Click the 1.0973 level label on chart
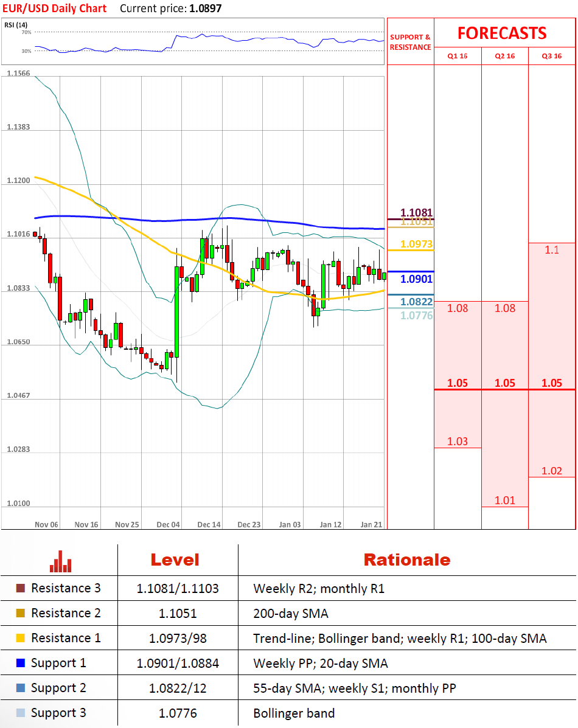 [416, 244]
